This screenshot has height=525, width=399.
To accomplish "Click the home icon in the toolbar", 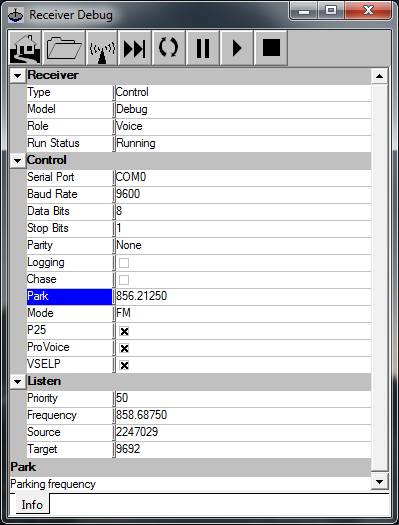I will (x=25, y=48).
